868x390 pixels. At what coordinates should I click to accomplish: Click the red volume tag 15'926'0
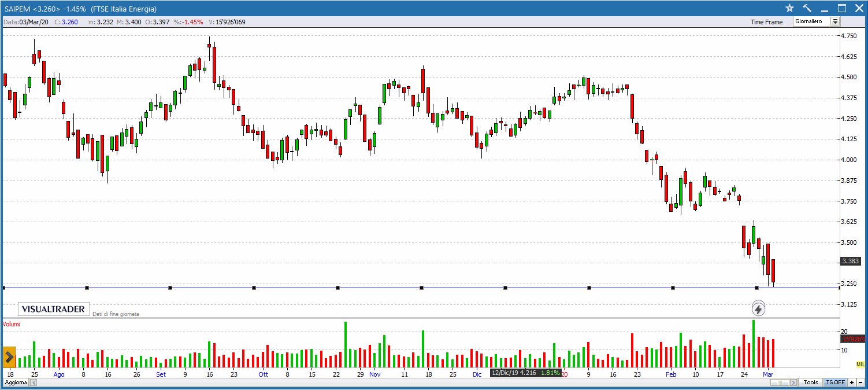click(x=852, y=339)
